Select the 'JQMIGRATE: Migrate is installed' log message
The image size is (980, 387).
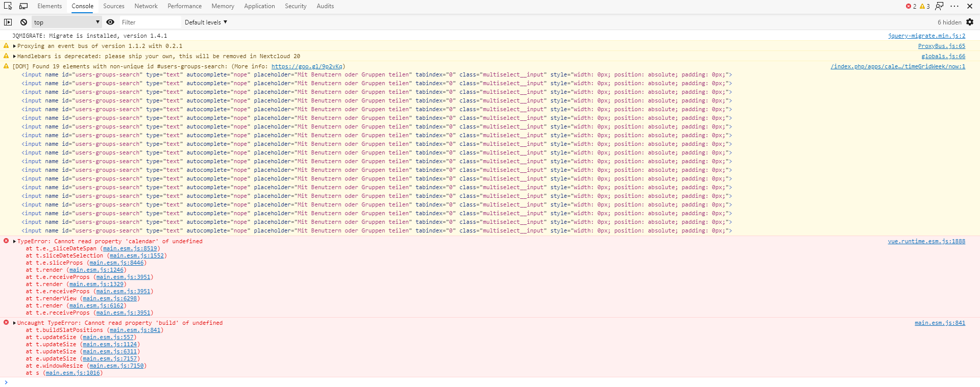pyautogui.click(x=90, y=36)
